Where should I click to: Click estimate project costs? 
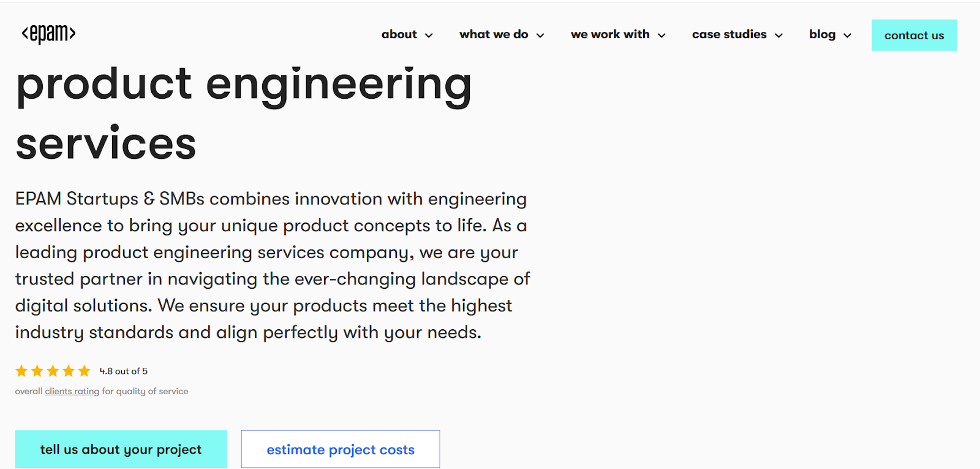click(x=340, y=449)
